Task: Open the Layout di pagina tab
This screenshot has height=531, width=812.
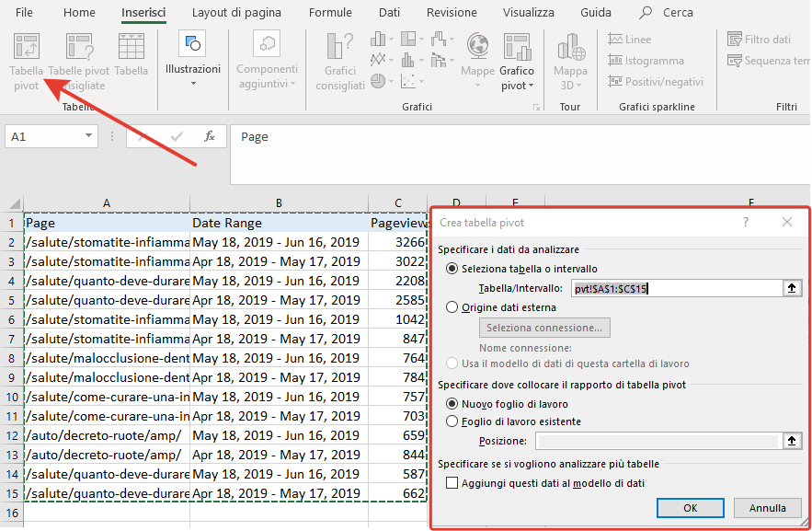Action: pyautogui.click(x=237, y=13)
